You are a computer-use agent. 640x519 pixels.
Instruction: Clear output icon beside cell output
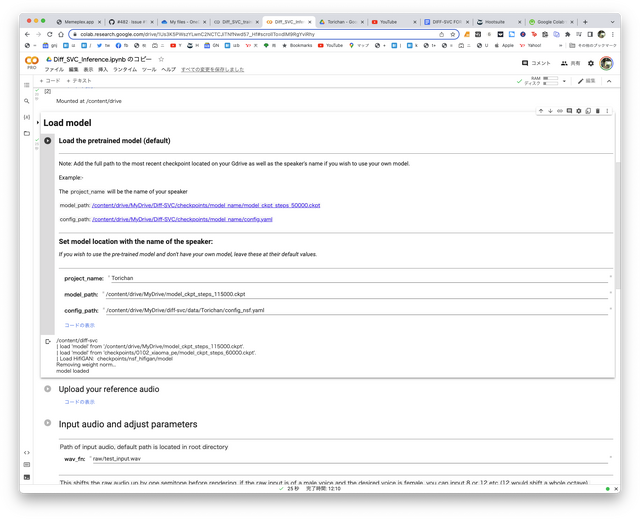48,342
